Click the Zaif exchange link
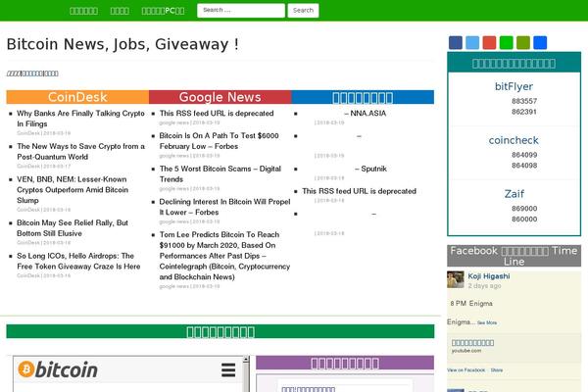The height and width of the screenshot is (392, 588). (x=514, y=194)
